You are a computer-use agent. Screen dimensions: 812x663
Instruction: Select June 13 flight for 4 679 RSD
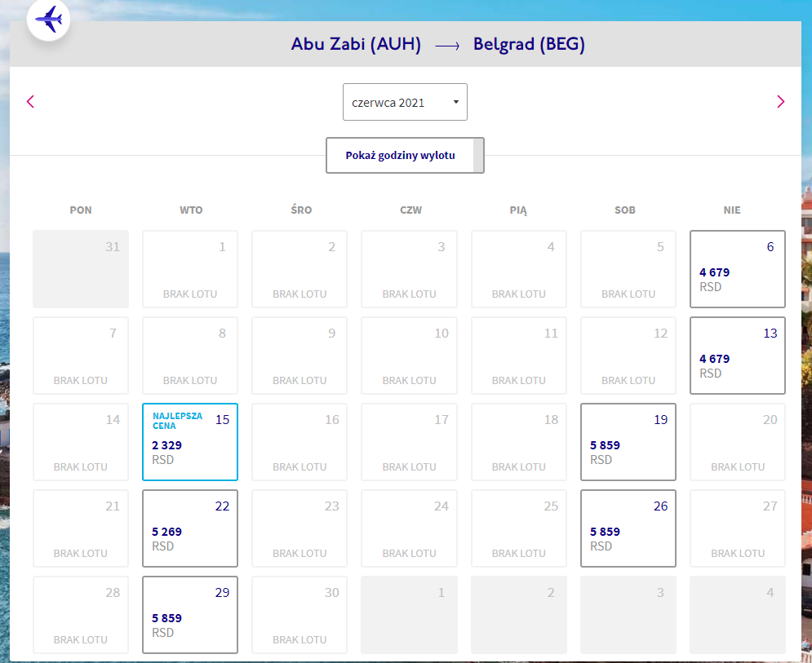point(738,356)
